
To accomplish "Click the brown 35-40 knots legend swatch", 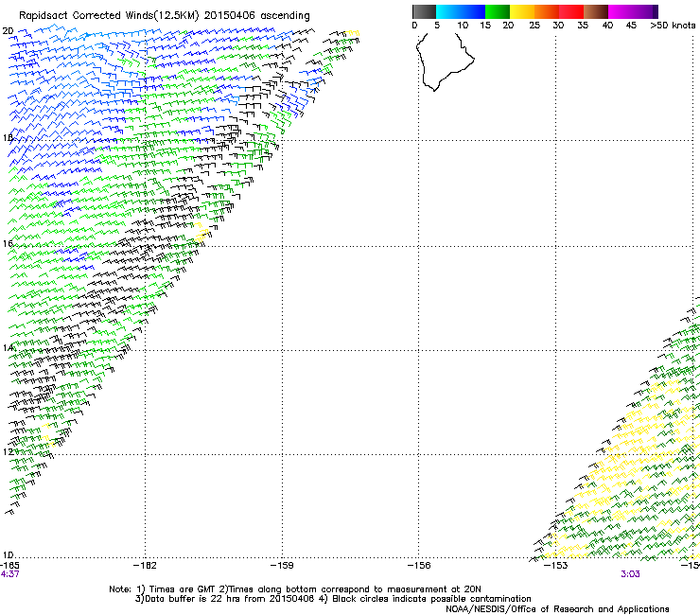I will tap(596, 11).
